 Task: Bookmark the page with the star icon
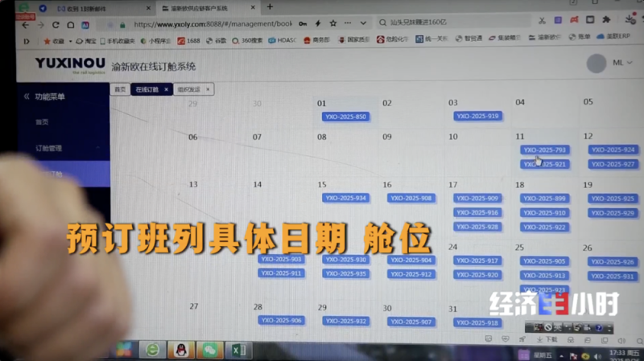[x=333, y=23]
